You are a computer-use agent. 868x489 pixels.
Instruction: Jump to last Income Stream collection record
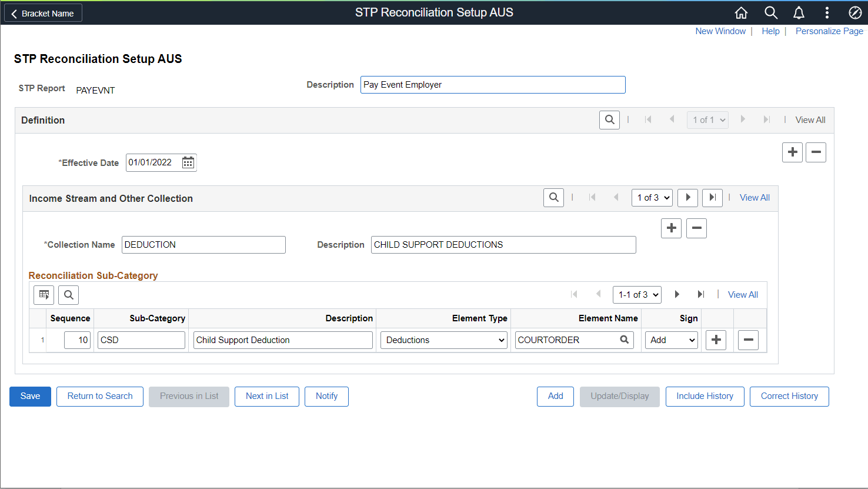pyautogui.click(x=712, y=198)
